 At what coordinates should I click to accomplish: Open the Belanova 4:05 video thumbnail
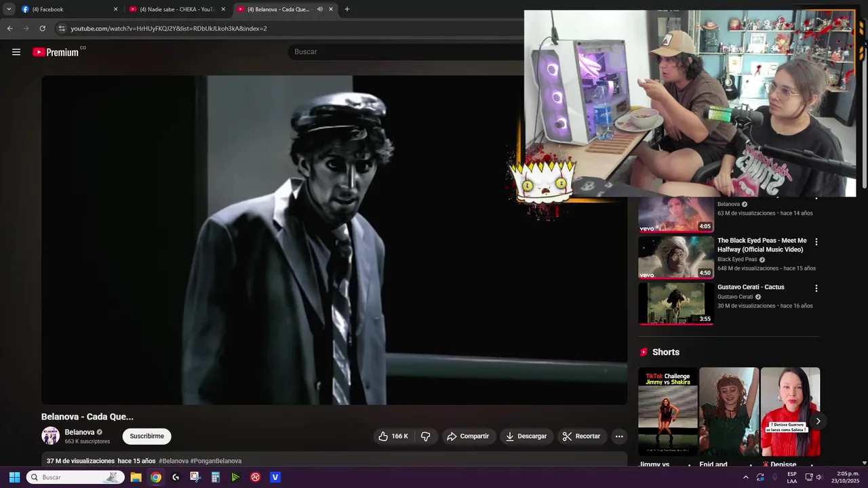(675, 214)
